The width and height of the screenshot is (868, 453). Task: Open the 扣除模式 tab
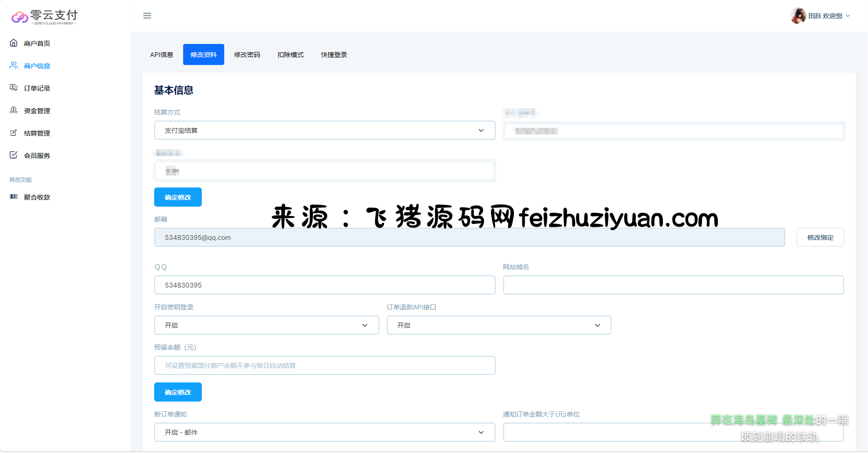click(291, 55)
